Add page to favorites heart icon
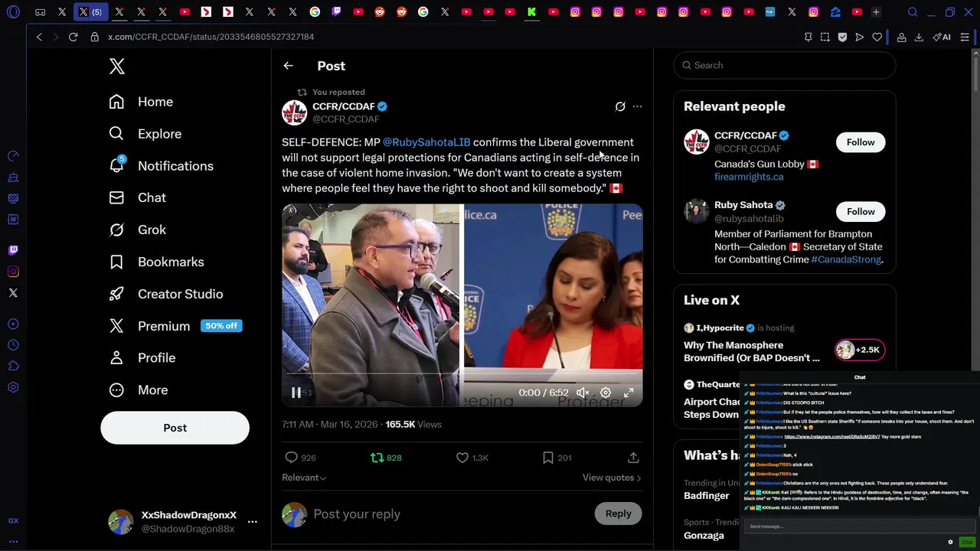This screenshot has height=551, width=980. [x=877, y=37]
